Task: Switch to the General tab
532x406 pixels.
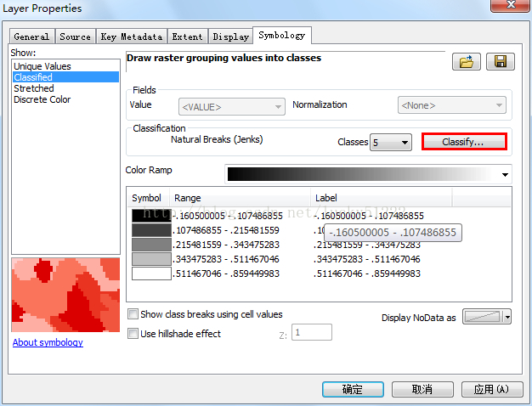Action: (x=31, y=37)
